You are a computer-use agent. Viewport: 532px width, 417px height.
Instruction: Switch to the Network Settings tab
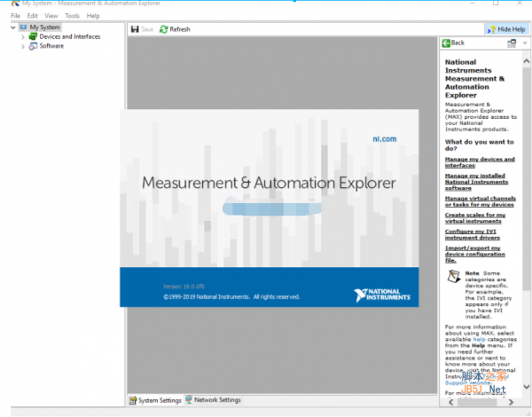point(213,399)
